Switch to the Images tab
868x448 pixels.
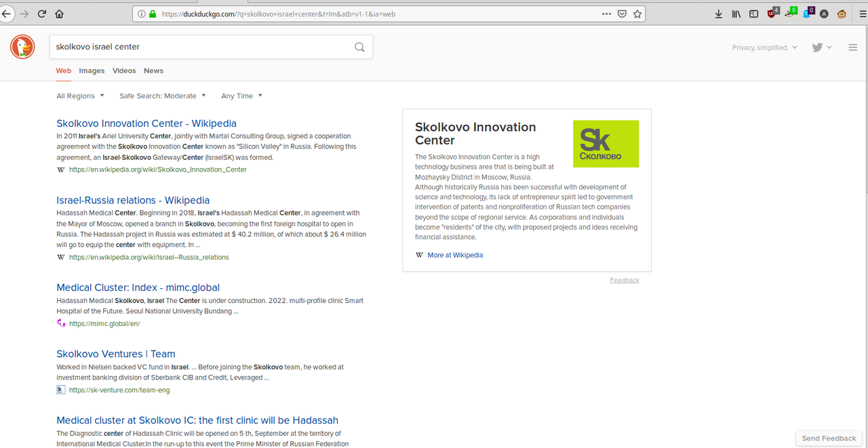(92, 70)
